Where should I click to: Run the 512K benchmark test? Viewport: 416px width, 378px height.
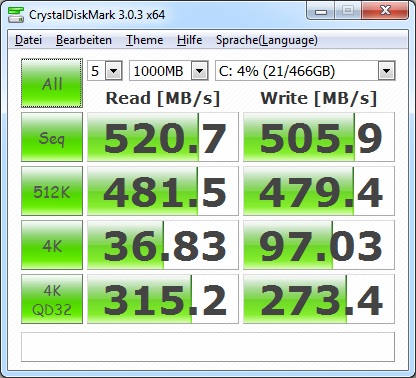pyautogui.click(x=52, y=191)
